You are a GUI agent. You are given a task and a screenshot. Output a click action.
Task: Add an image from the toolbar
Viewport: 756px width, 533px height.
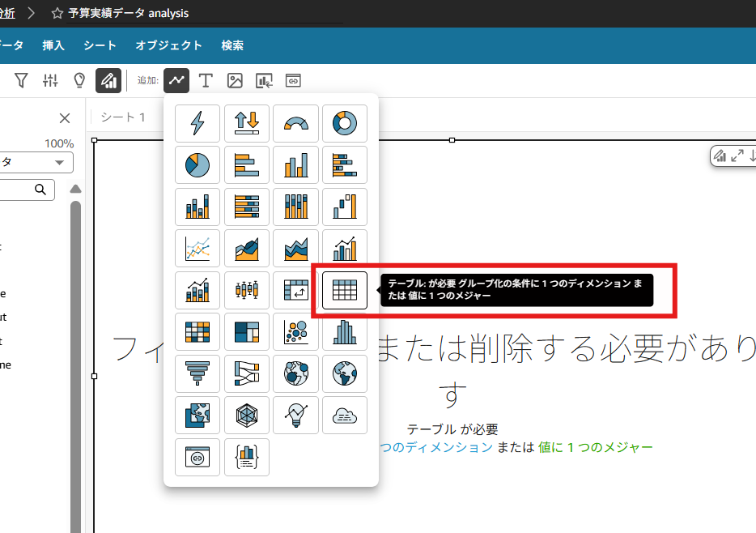click(235, 80)
